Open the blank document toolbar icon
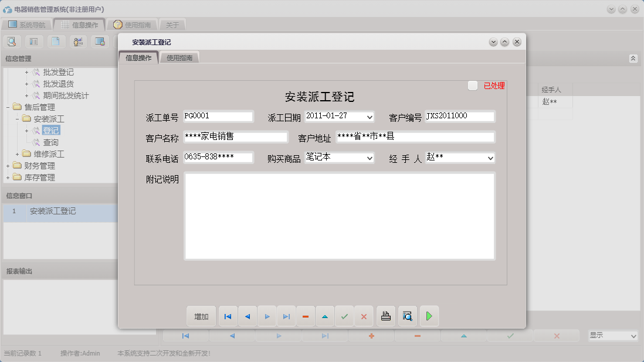Screen dimensions: 644x362 tap(55, 41)
